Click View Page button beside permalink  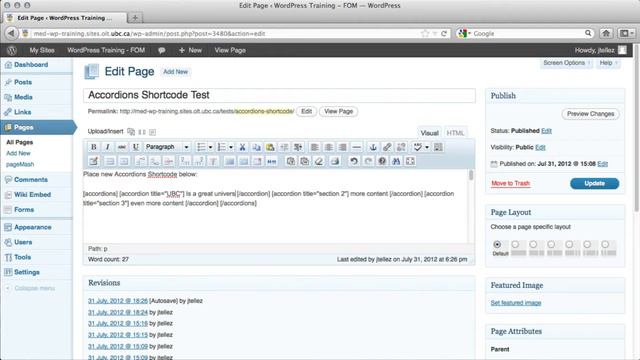338,111
